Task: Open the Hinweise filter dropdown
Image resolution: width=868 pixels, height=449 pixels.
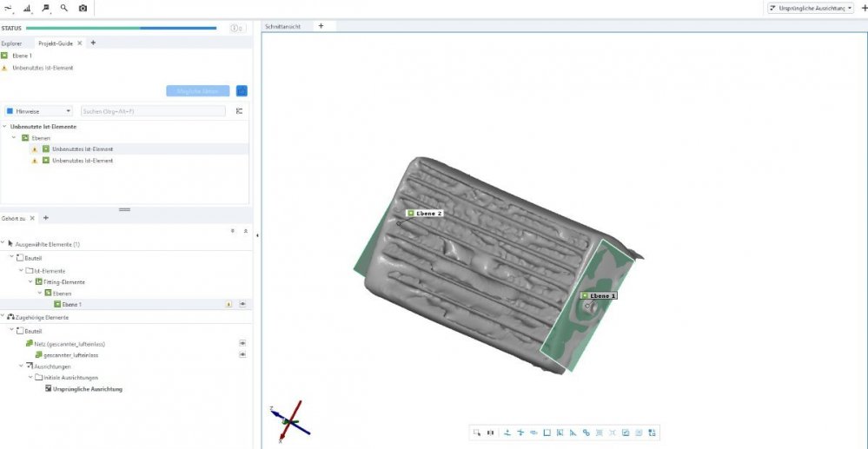Action: click(x=38, y=111)
